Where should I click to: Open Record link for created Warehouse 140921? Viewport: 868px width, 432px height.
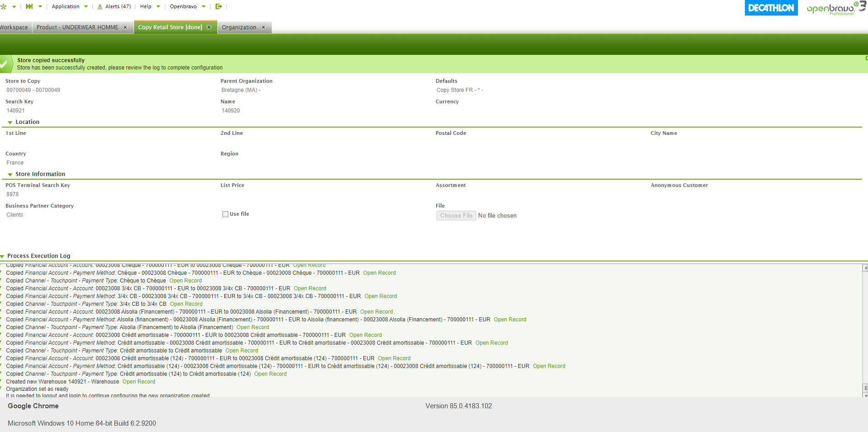pos(139,382)
